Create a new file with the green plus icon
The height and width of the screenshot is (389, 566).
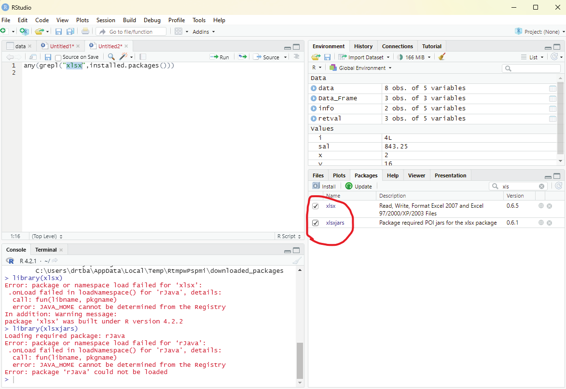pyautogui.click(x=3, y=31)
